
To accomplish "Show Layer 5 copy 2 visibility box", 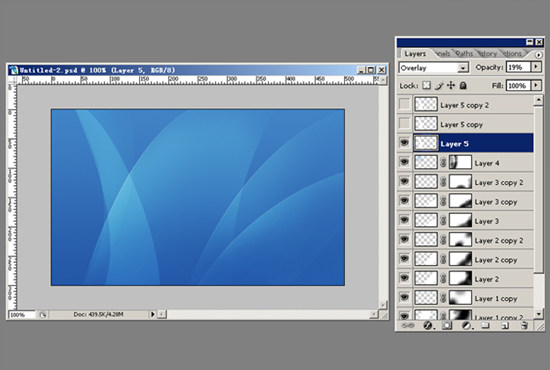I will coord(404,104).
